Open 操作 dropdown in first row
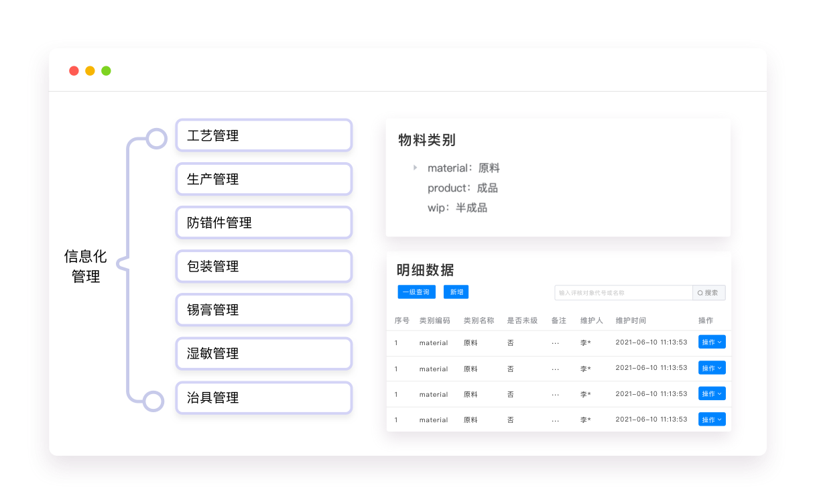This screenshot has height=504, width=815. pyautogui.click(x=711, y=342)
